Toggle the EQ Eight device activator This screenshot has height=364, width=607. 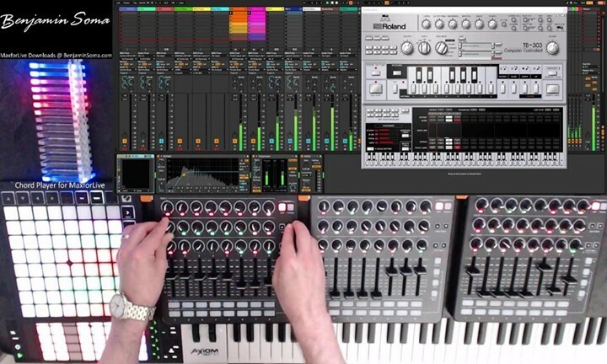158,156
